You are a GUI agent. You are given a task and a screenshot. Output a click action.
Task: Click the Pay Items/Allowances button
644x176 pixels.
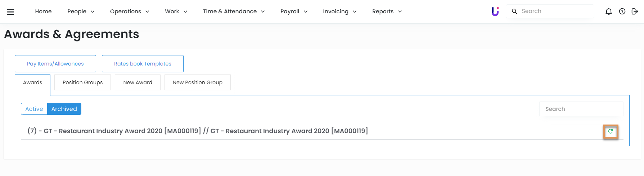55,64
